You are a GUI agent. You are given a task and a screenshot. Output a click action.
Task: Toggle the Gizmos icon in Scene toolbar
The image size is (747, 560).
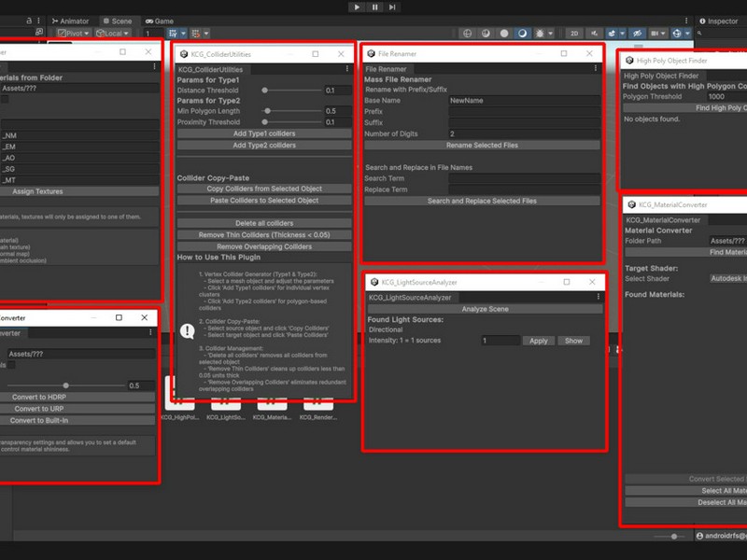(x=676, y=34)
